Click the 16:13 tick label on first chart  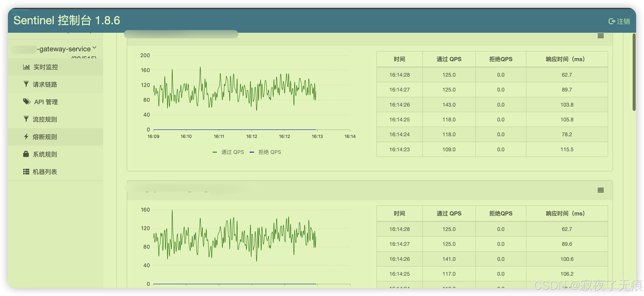317,136
